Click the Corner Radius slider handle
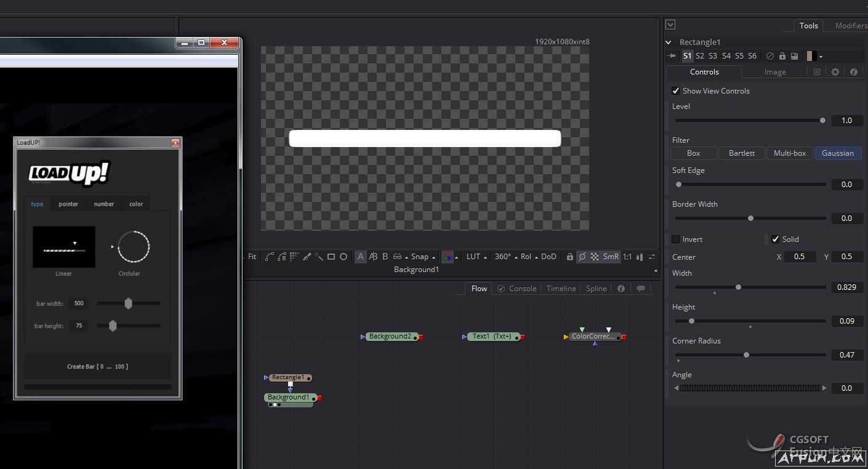The width and height of the screenshot is (868, 469). click(x=746, y=355)
